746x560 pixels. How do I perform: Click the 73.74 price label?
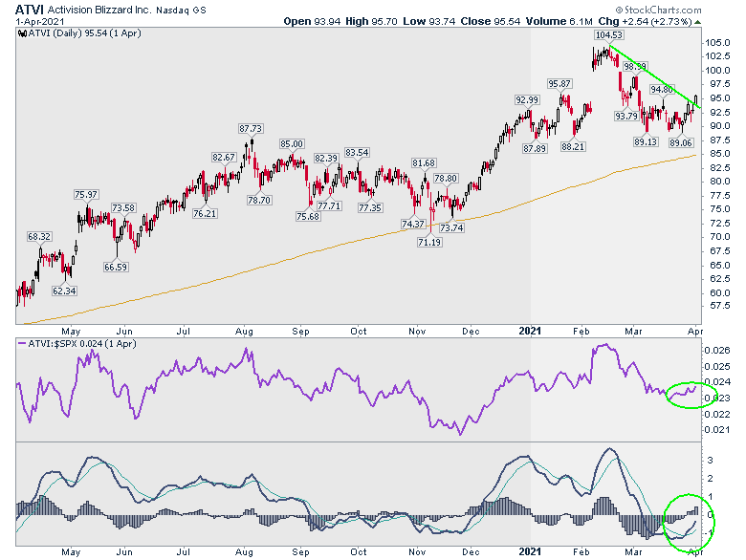click(x=451, y=228)
